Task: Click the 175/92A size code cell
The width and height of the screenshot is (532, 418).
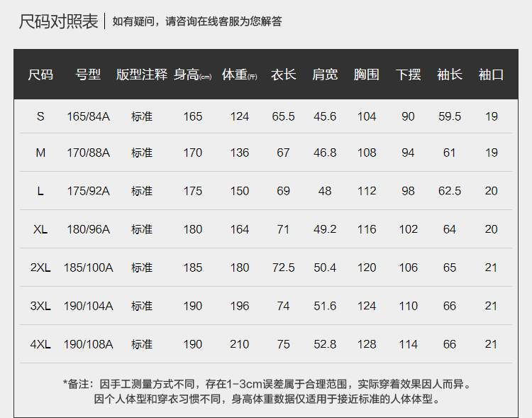Action: pos(89,191)
